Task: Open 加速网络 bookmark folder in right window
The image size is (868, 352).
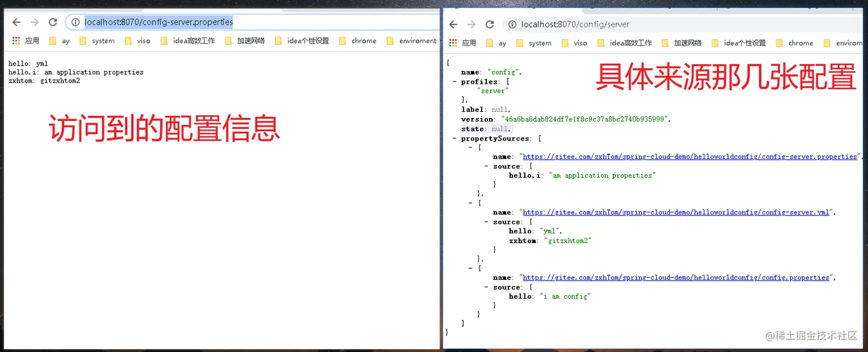Action: 681,43
